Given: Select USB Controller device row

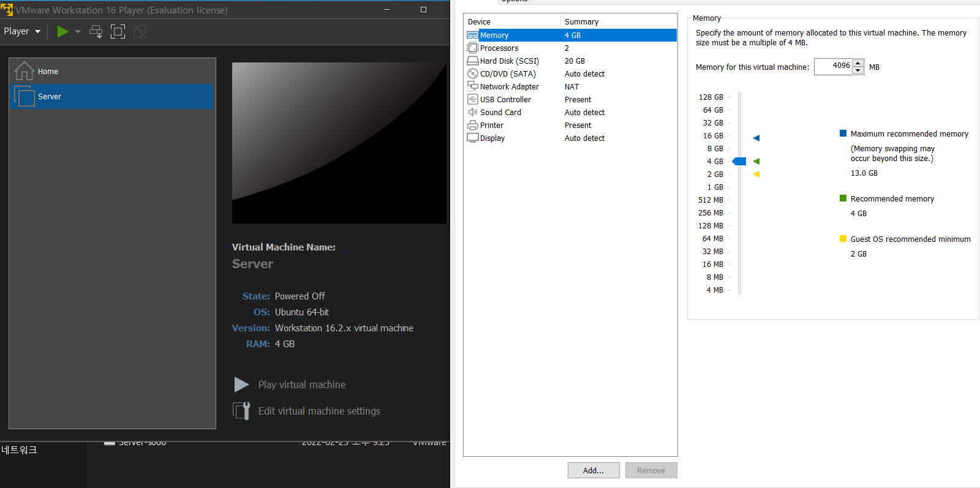Looking at the screenshot, I should [x=571, y=100].
